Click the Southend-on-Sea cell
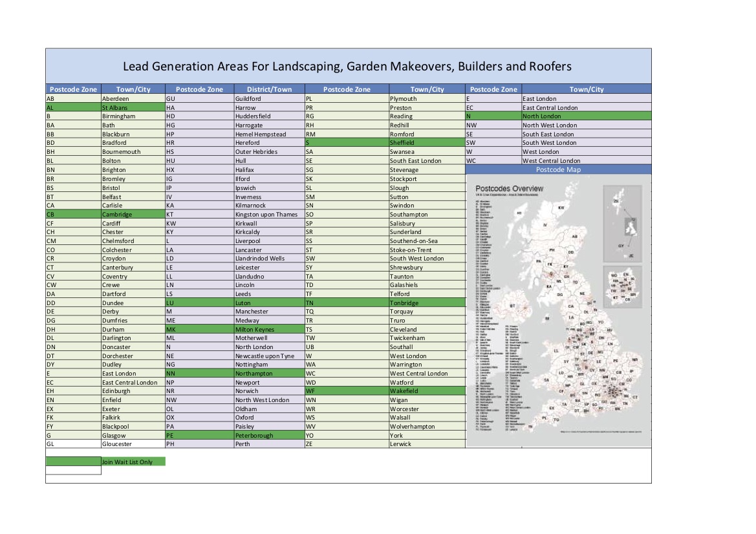Image resolution: width=756 pixels, height=534 pixels. coord(427,241)
